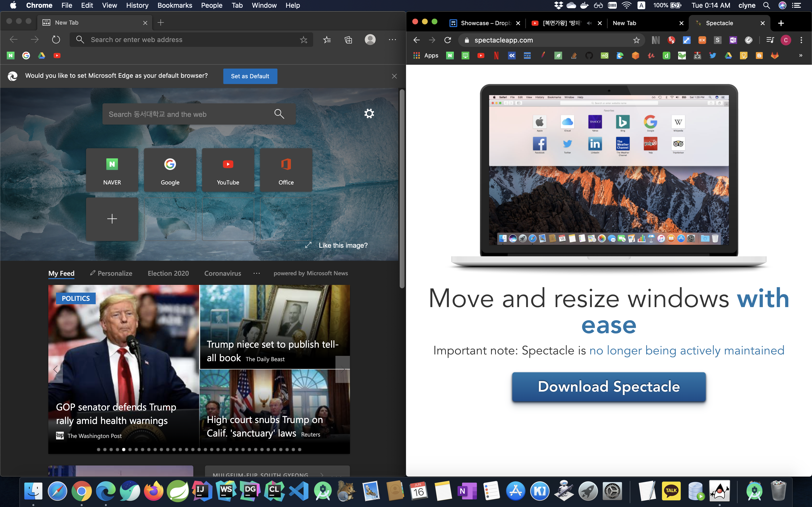Click Edge profile avatar icon
Image resolution: width=812 pixels, height=507 pixels.
[370, 40]
